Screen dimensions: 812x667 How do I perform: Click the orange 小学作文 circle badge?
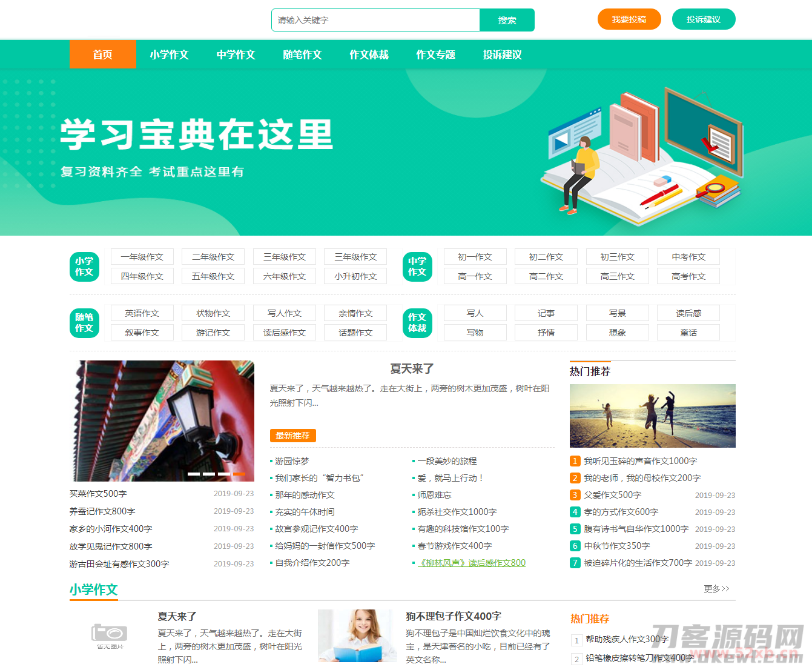point(84,267)
